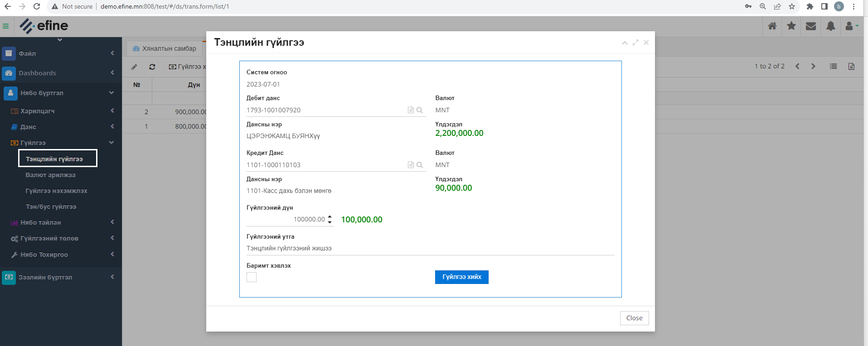This screenshot has width=868, height=346.
Task: Click the star favorites icon in top bar
Action: [x=791, y=26]
